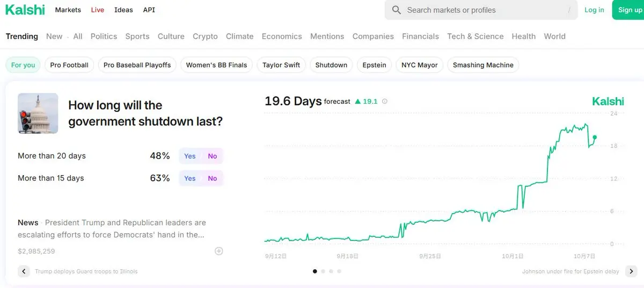Select the second carousel dot
This screenshot has width=644, height=288.
(x=323, y=271)
